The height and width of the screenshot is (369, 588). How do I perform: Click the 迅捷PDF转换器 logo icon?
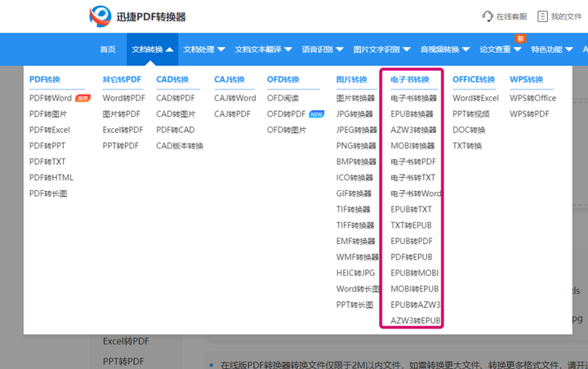[100, 16]
